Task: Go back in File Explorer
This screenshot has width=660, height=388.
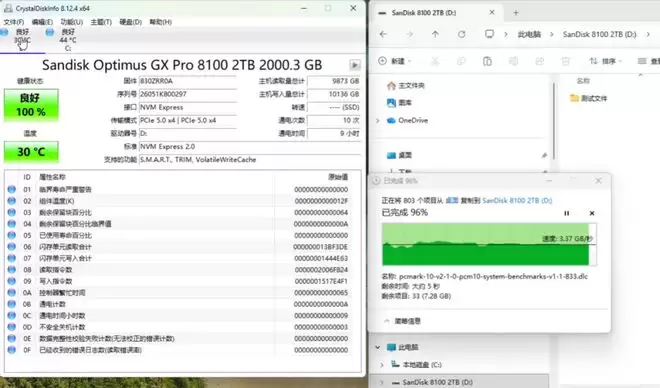Action: coord(383,34)
